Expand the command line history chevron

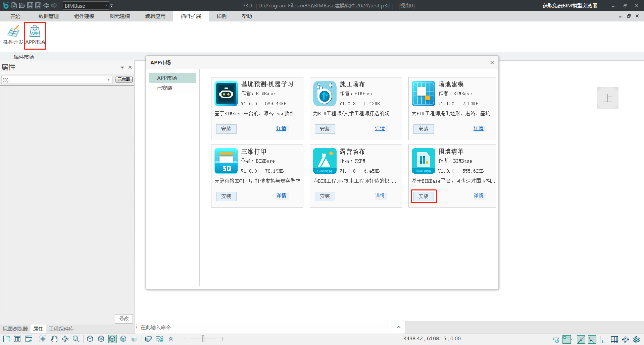[x=398, y=327]
